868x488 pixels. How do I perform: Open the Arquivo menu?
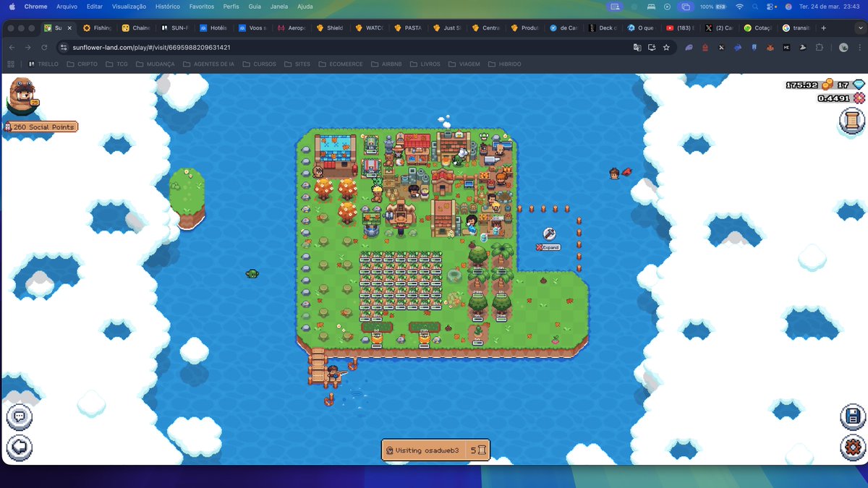coord(67,7)
